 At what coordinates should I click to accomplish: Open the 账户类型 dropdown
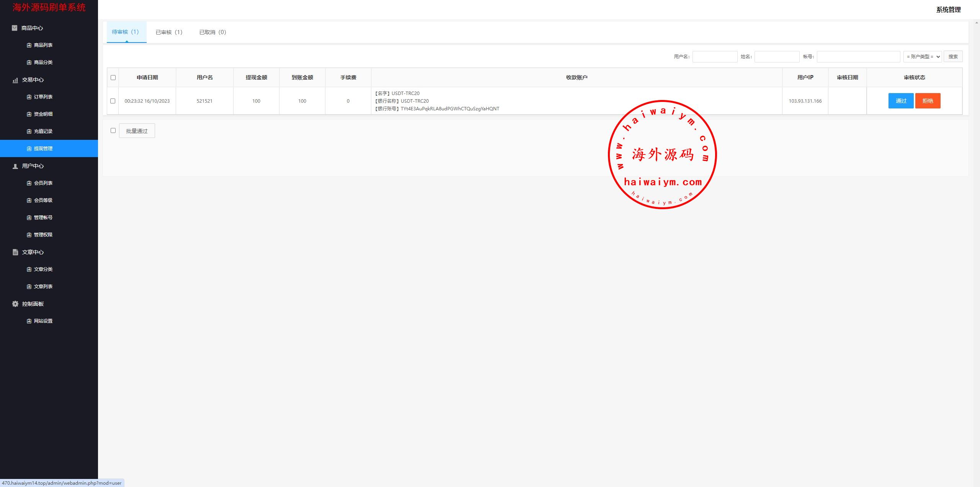coord(922,57)
